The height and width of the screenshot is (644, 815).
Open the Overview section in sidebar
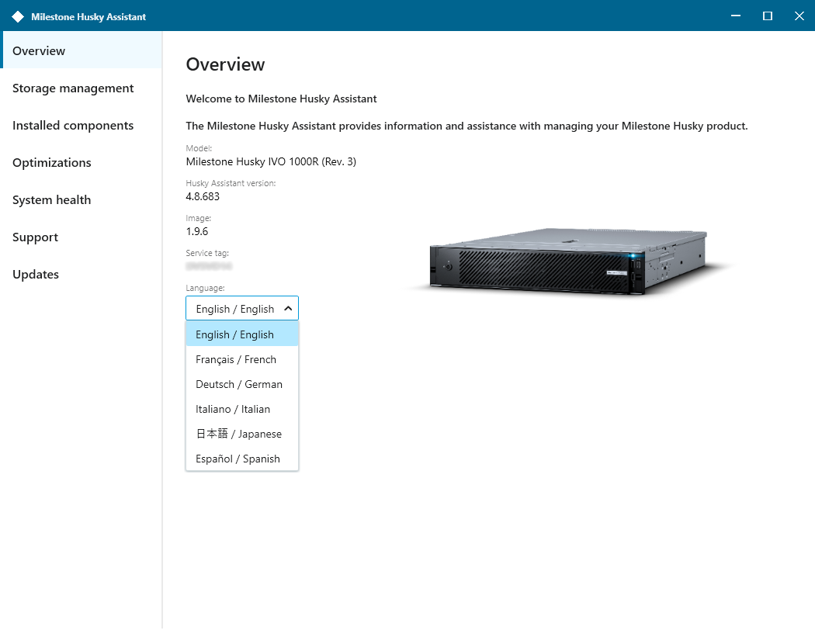click(x=82, y=50)
